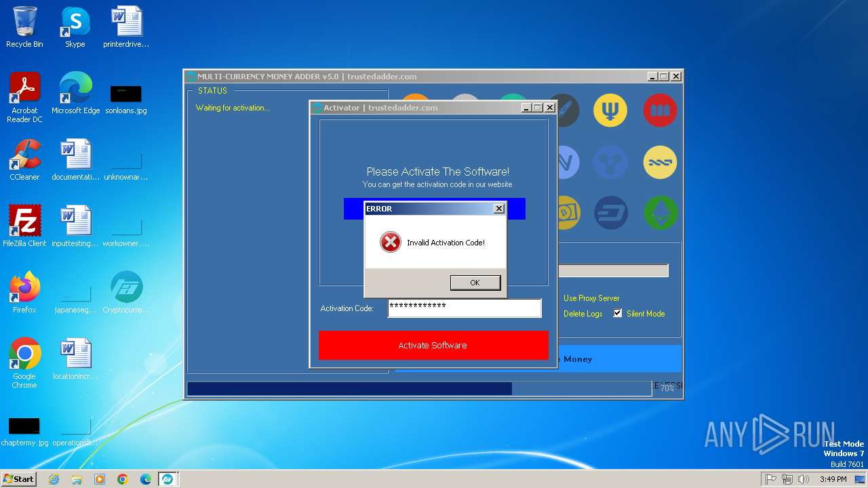Open the locationincr Word document
This screenshot has height=488, width=868.
point(75,359)
